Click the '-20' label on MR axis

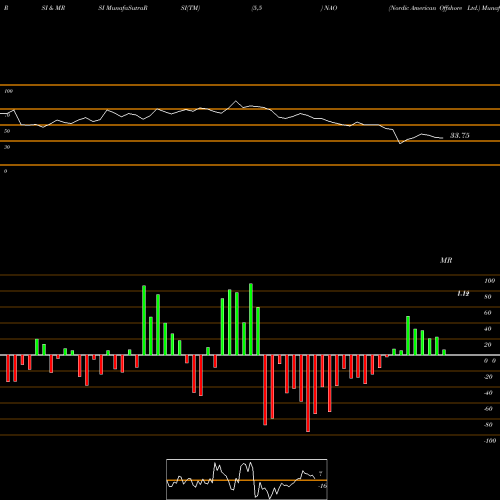[488, 377]
